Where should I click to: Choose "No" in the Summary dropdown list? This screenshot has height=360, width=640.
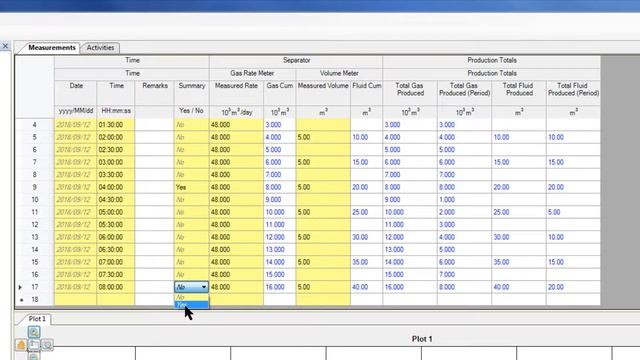191,297
